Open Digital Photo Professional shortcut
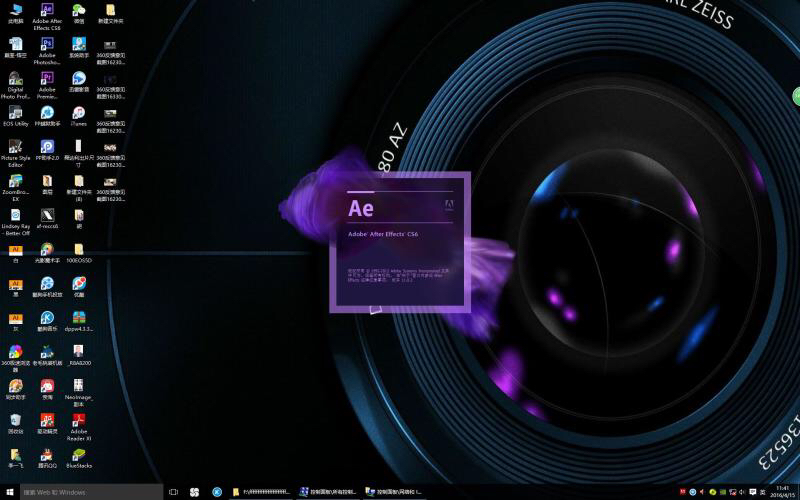The image size is (800, 500). pos(15,85)
